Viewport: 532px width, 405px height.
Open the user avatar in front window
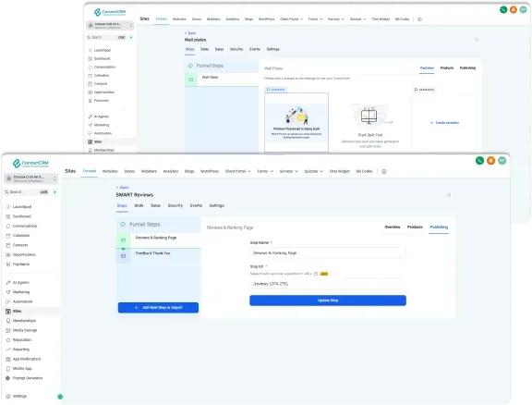tap(502, 161)
